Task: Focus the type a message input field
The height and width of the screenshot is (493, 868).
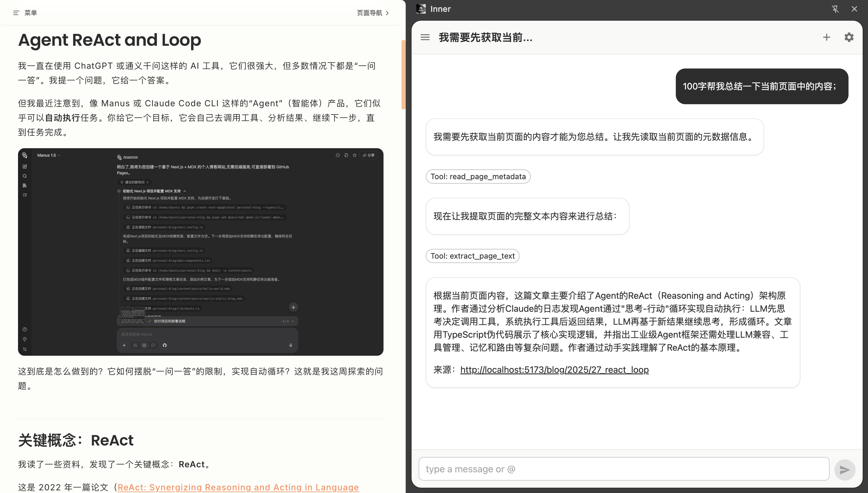Action: [x=624, y=469]
